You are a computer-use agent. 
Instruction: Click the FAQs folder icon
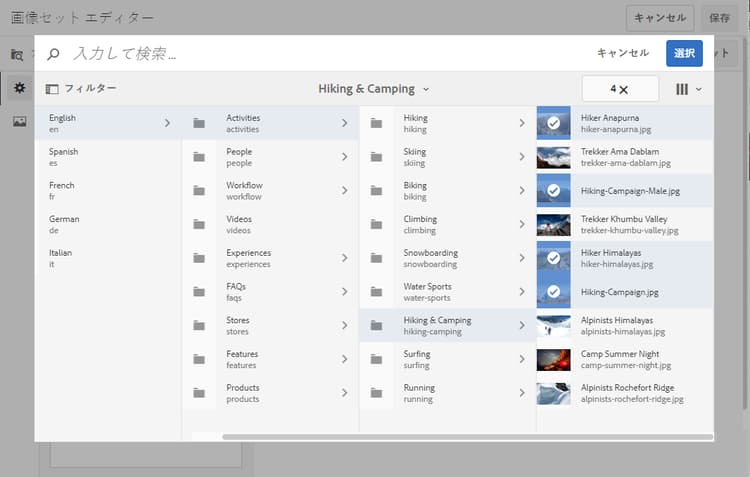pyautogui.click(x=199, y=292)
